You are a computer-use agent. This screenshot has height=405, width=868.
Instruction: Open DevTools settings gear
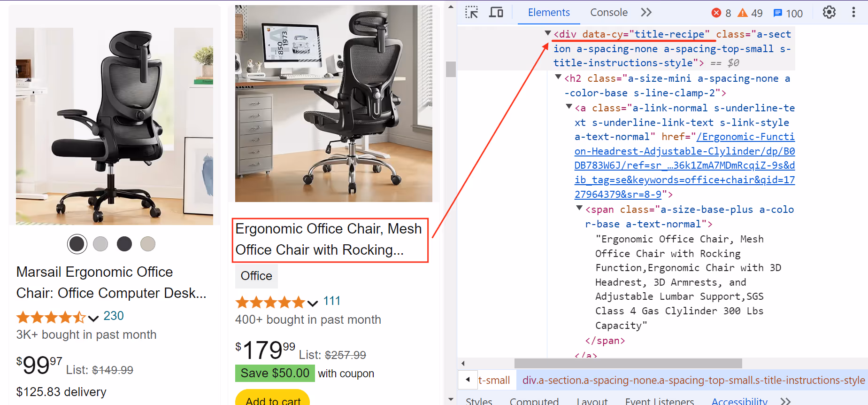pyautogui.click(x=829, y=12)
